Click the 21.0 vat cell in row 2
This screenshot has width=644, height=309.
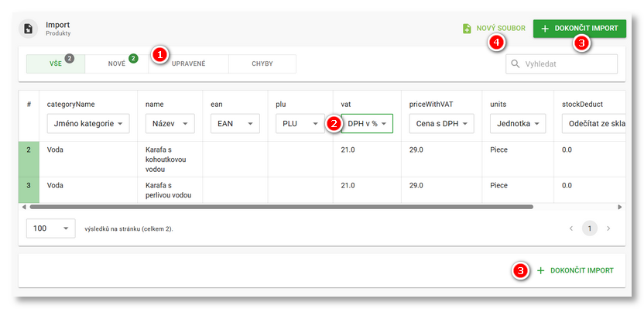[367, 160]
